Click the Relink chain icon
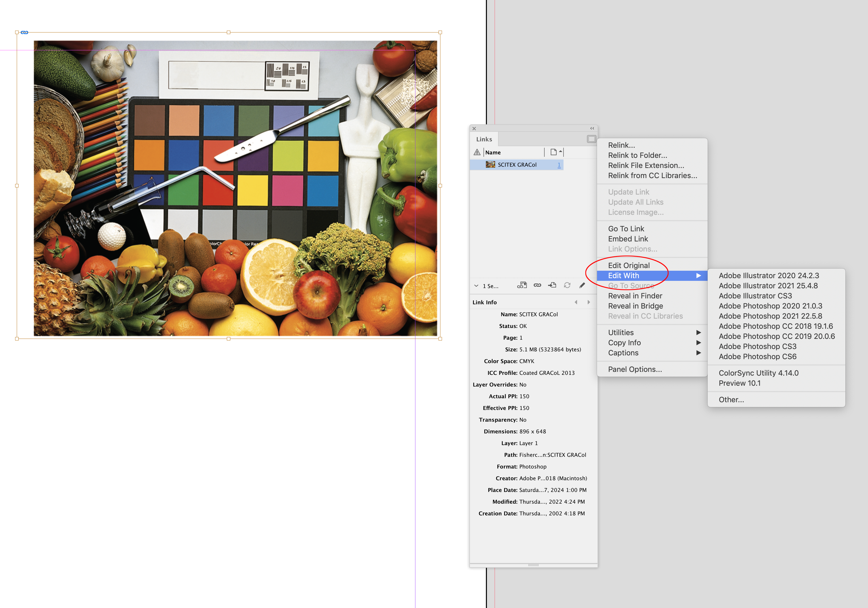868x608 pixels. 537,286
